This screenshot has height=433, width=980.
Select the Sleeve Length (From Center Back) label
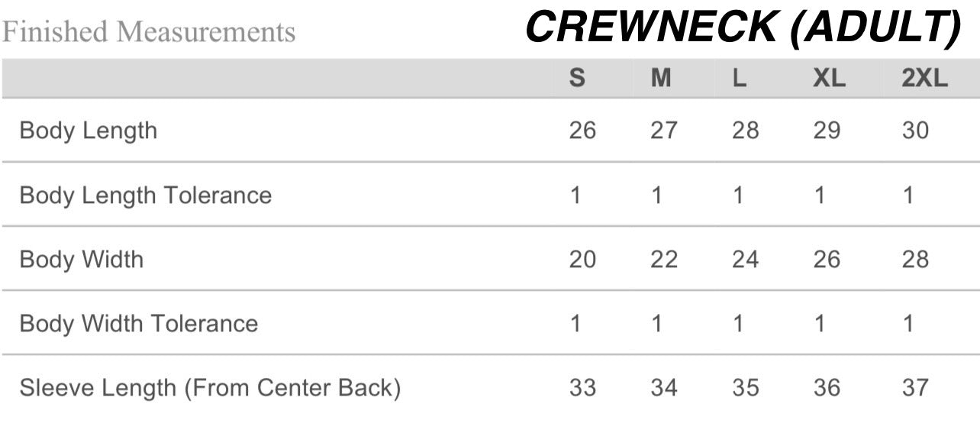(x=210, y=388)
